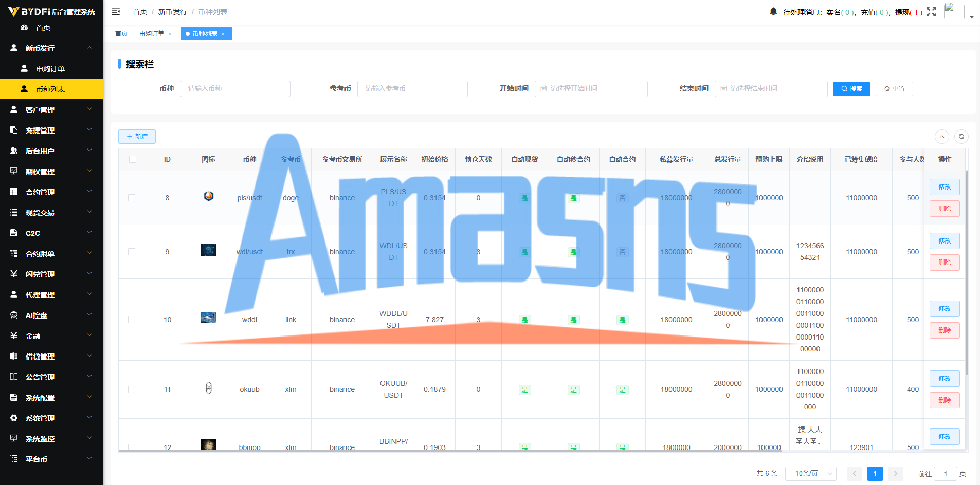Go to next page arrow

pos(896,474)
